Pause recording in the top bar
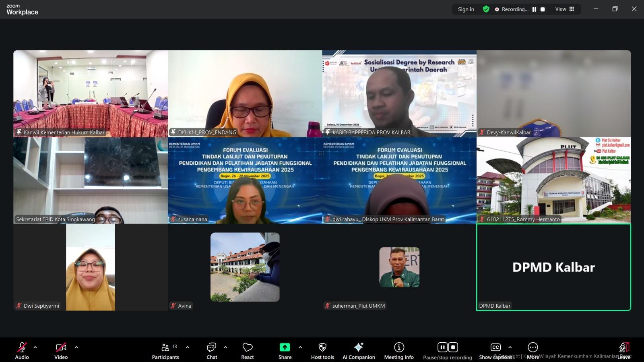 point(534,9)
